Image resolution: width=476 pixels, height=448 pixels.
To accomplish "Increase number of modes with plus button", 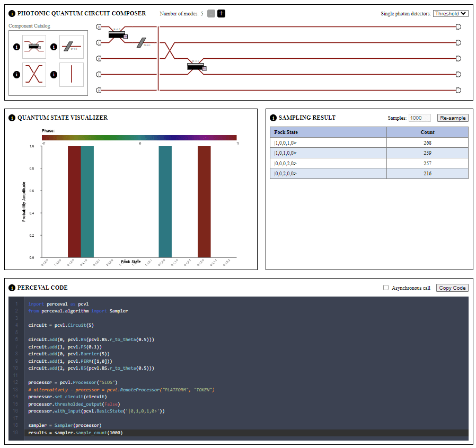I will 221,14.
